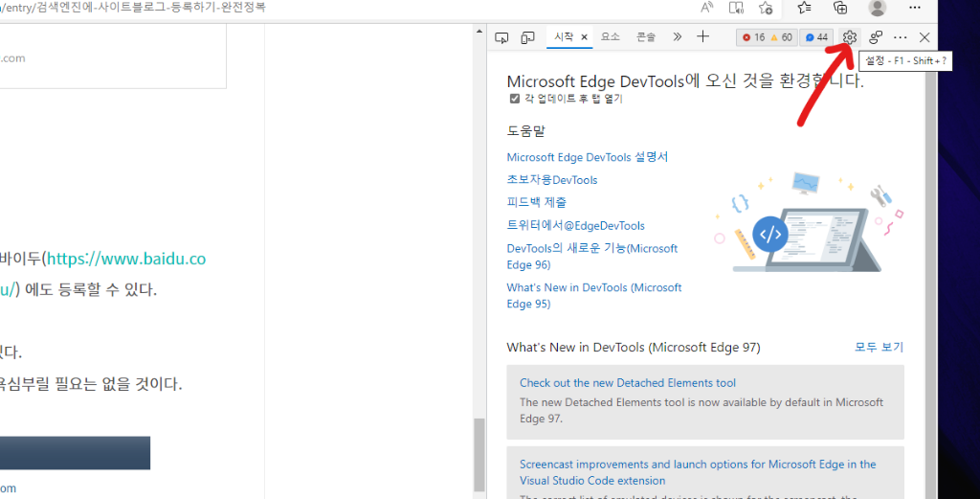
Task: Click the Immersive reader icon
Action: tap(736, 8)
